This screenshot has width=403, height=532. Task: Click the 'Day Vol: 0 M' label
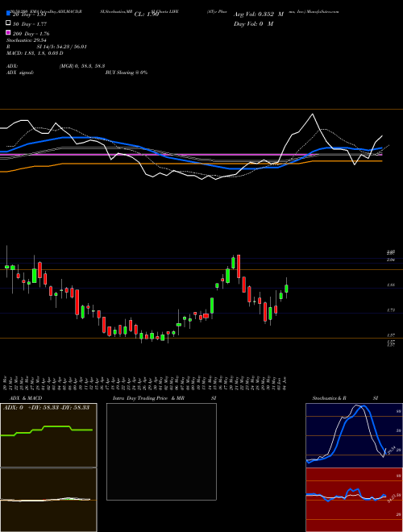click(253, 24)
